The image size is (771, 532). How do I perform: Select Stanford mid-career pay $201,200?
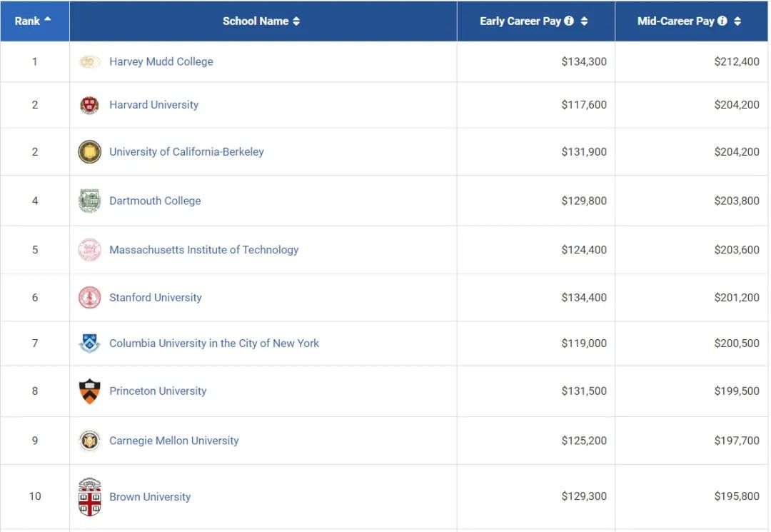pos(737,298)
